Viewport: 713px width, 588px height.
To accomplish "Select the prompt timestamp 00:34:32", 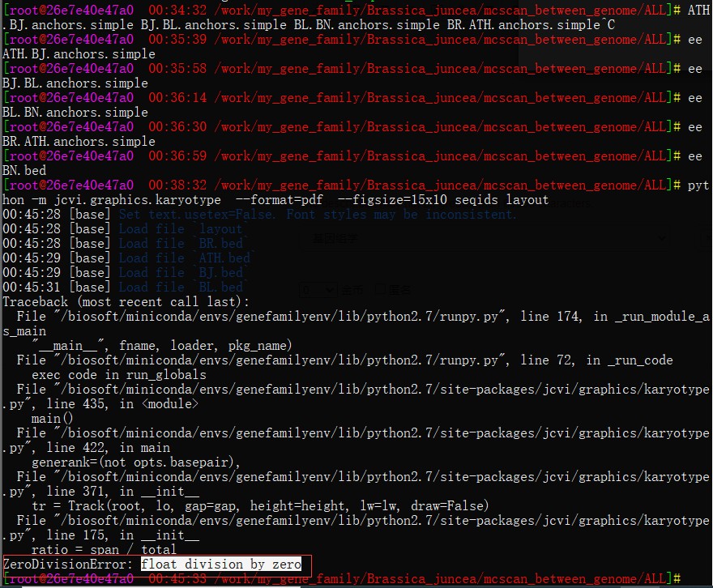I will 177,10.
